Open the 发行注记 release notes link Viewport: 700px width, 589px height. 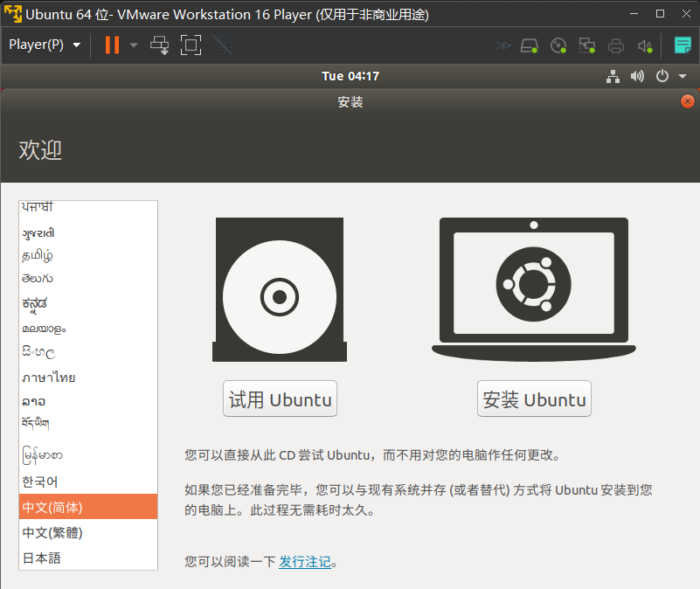[x=305, y=562]
